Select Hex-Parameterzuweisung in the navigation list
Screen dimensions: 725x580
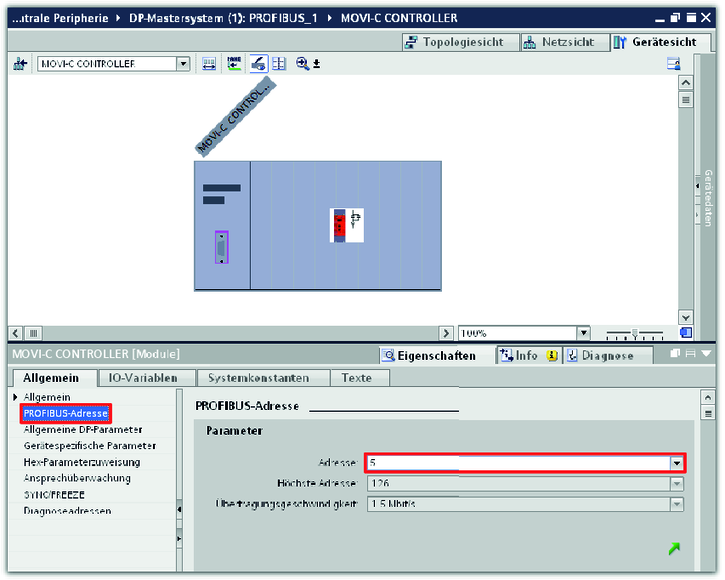point(81,462)
